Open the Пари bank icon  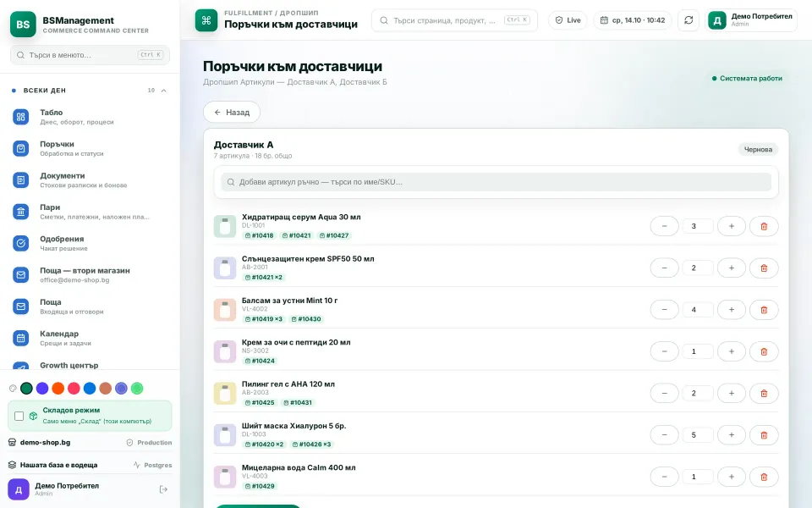(x=20, y=212)
